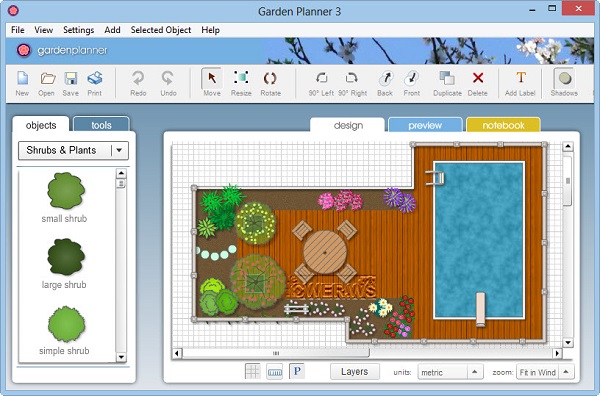The width and height of the screenshot is (600, 396).
Task: Open the File menu
Action: pos(18,30)
